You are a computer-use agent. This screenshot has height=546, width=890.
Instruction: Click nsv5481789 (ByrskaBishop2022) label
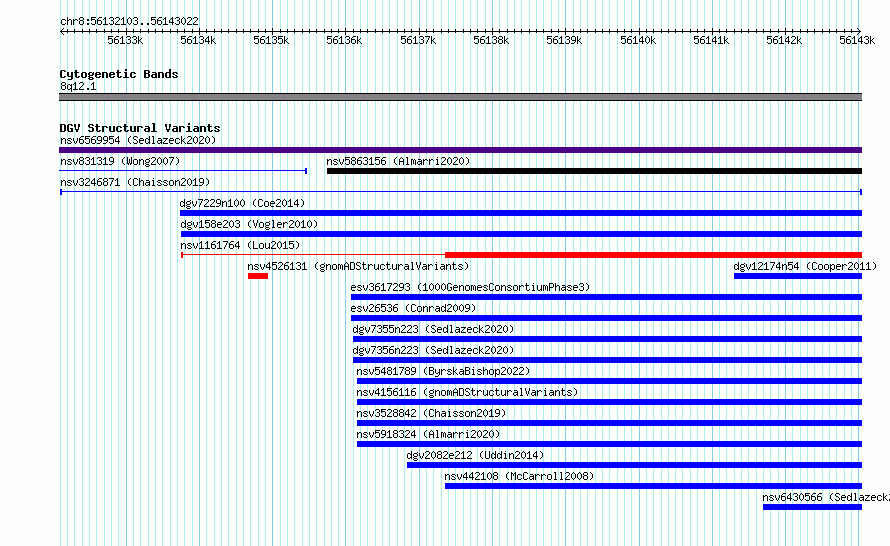pos(443,371)
